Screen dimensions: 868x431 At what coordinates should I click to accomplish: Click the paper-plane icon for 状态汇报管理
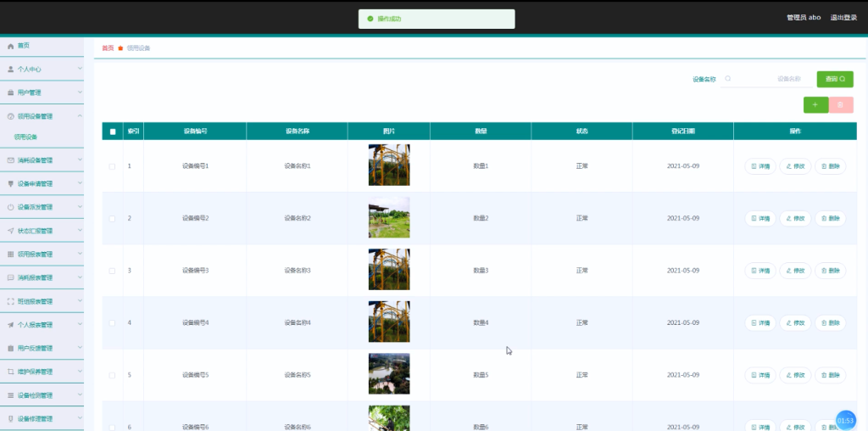10,231
